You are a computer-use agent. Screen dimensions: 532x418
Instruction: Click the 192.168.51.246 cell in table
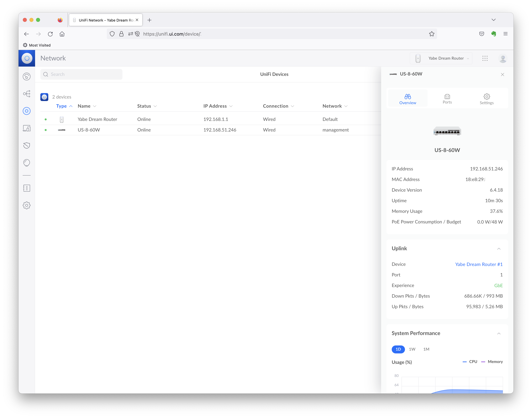coord(220,130)
